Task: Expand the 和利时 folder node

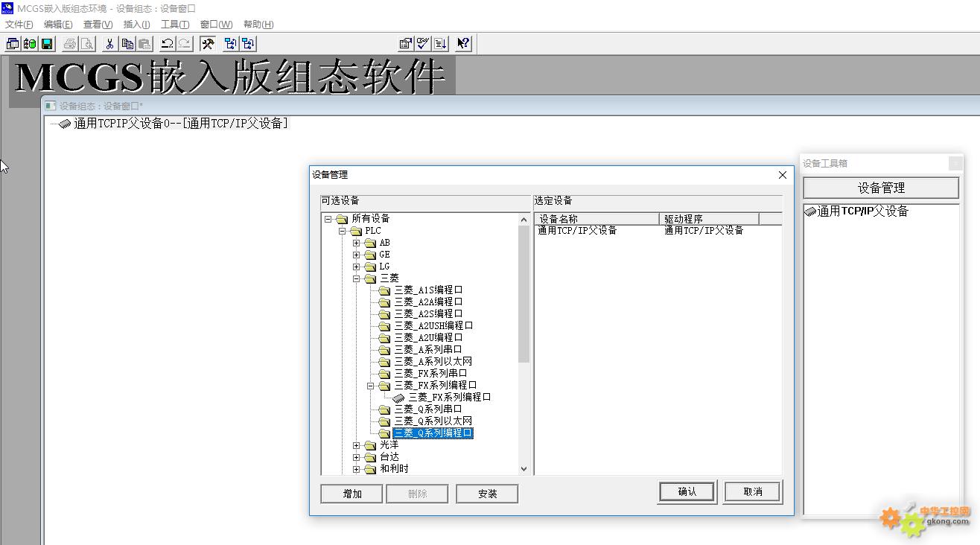Action: coord(357,469)
